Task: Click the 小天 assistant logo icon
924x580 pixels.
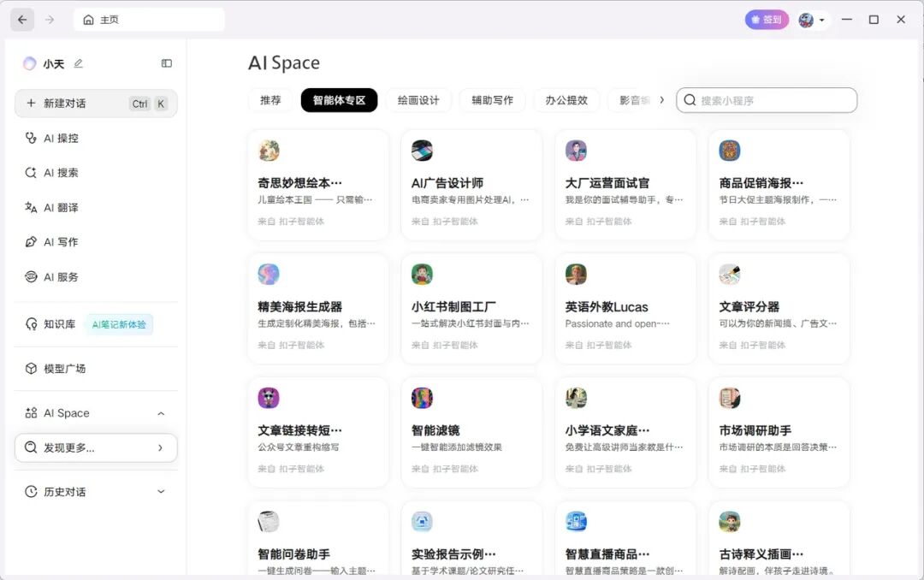Action: [x=29, y=63]
